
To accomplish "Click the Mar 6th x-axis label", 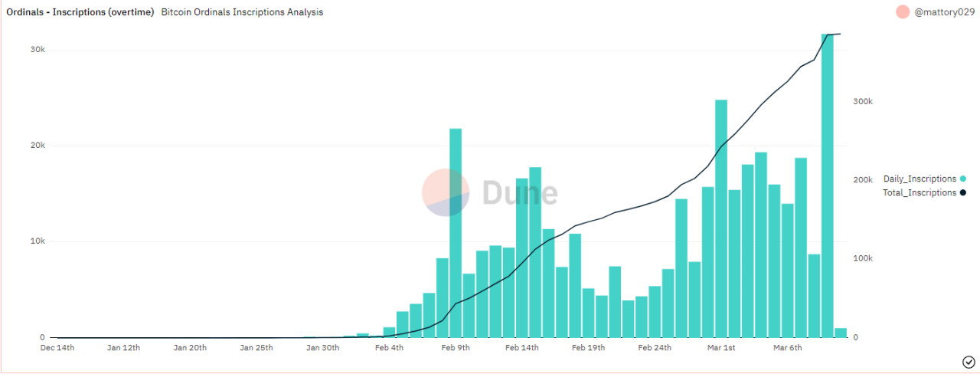I will point(787,348).
